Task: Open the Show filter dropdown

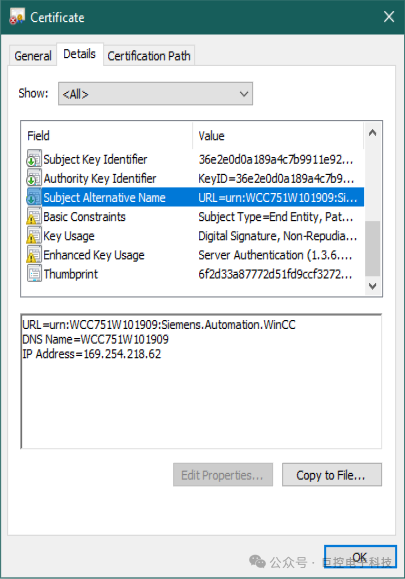Action: (x=155, y=94)
